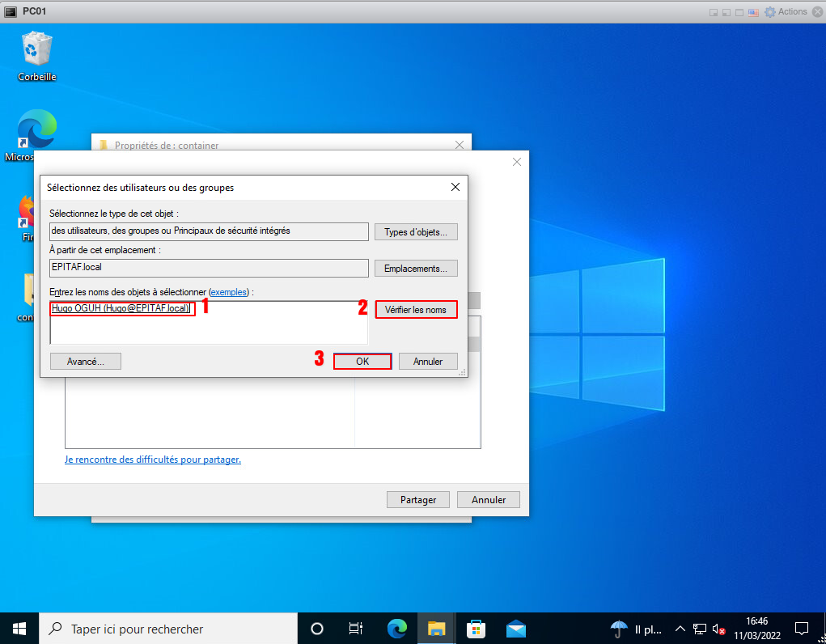
Task: Click the Types d'objets button
Action: click(x=416, y=232)
